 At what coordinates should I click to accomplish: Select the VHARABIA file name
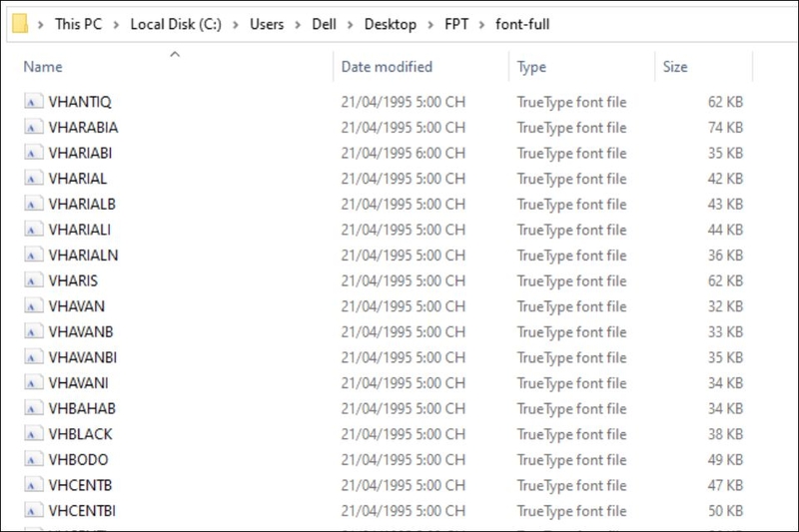click(83, 128)
